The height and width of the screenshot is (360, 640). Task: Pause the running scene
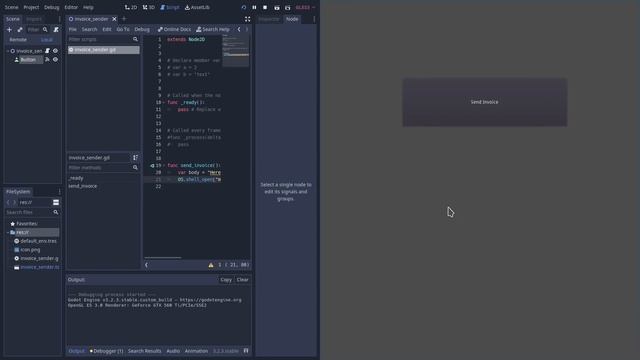(254, 7)
